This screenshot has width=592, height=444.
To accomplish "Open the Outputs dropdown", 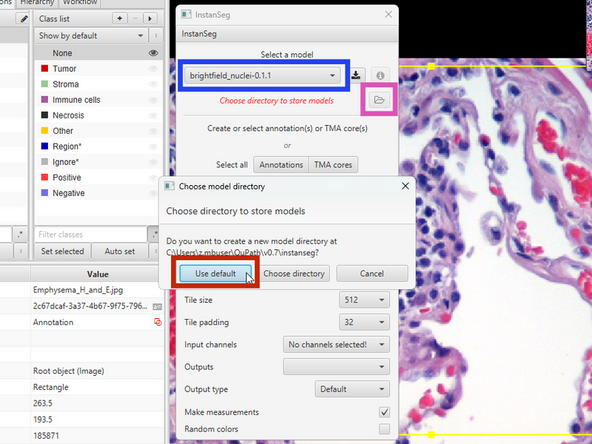I will 336,367.
